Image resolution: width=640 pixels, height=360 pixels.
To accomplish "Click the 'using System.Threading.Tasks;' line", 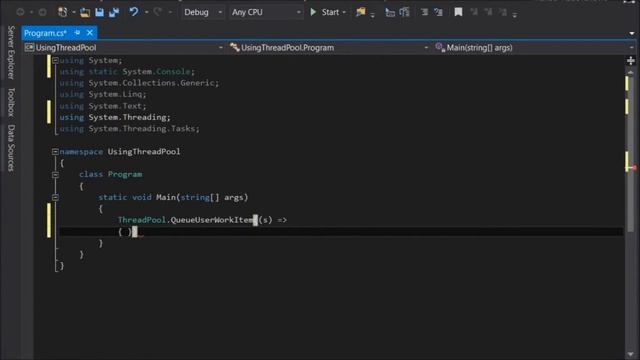I will point(129,129).
